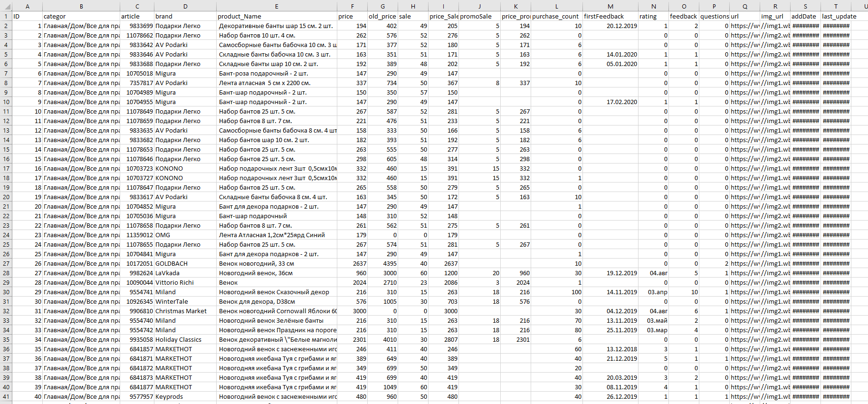Select brand cell 'Christmas Market'
The height and width of the screenshot is (404, 868).
185,311
